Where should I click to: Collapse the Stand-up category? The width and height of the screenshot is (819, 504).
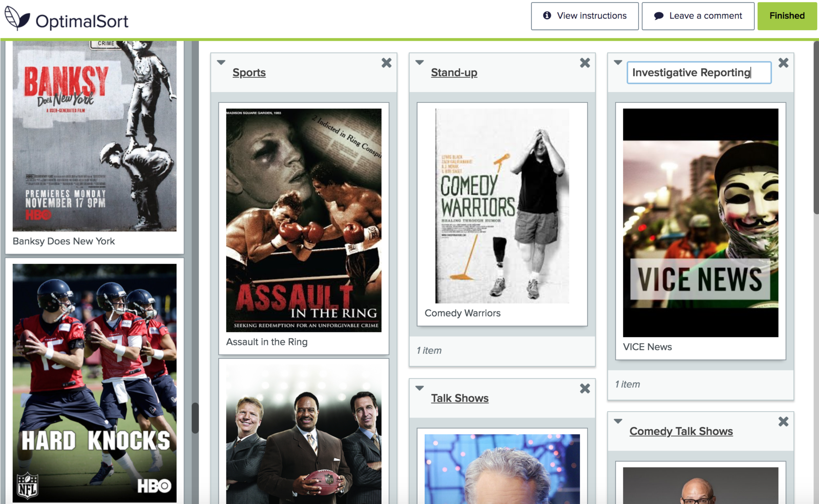(x=420, y=62)
